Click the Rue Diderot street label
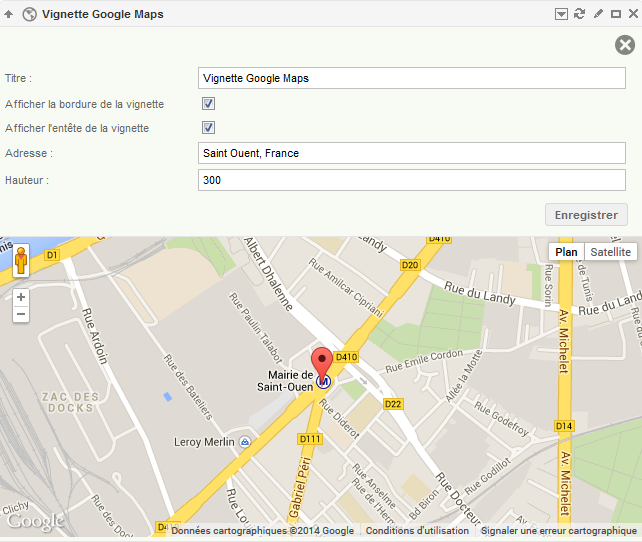Image resolution: width=642 pixels, height=542 pixels. click(x=339, y=419)
